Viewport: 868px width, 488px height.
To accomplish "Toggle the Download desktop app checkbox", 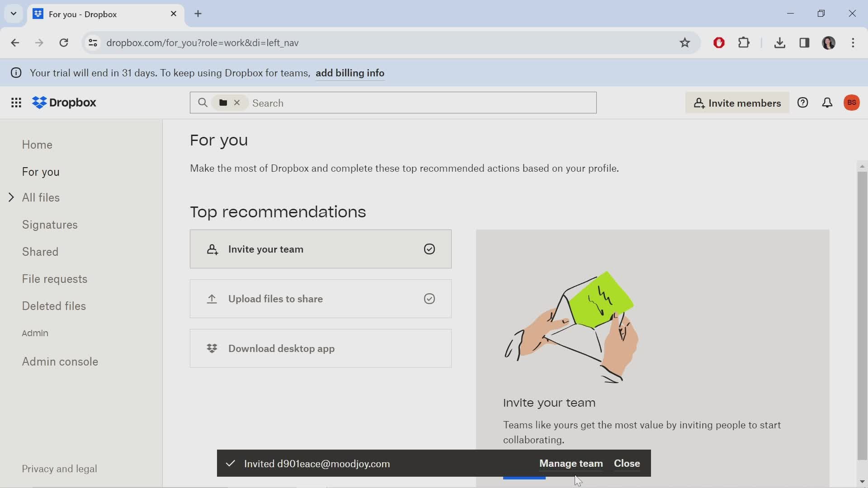I will 430,348.
